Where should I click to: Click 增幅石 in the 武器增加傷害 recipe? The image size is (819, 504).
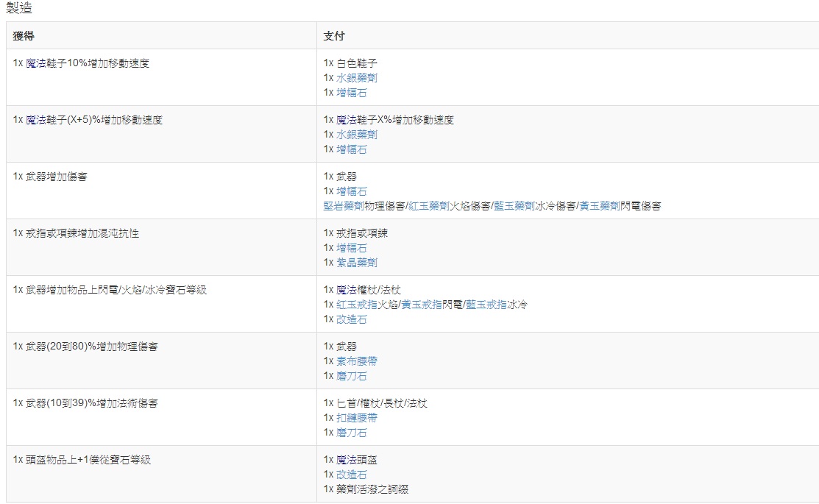351,191
